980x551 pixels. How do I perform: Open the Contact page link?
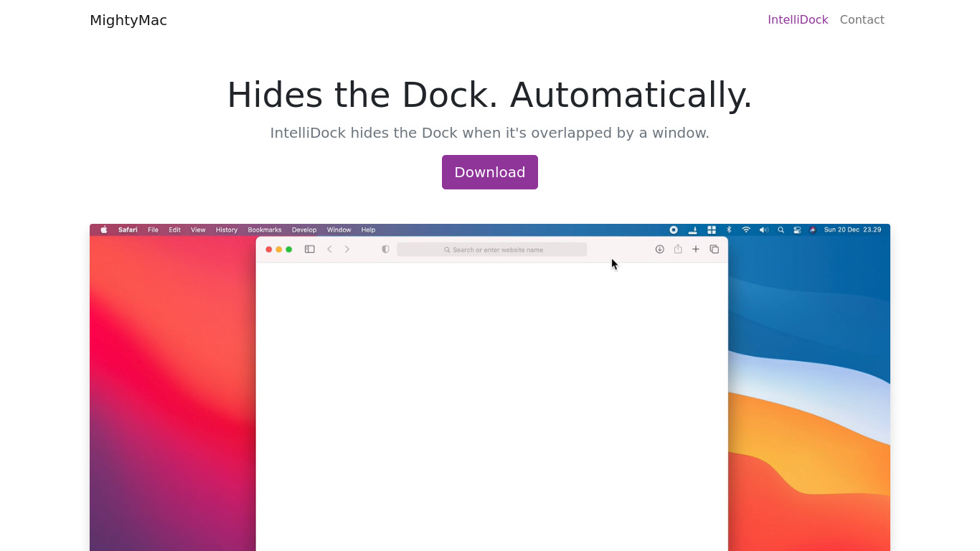coord(862,20)
